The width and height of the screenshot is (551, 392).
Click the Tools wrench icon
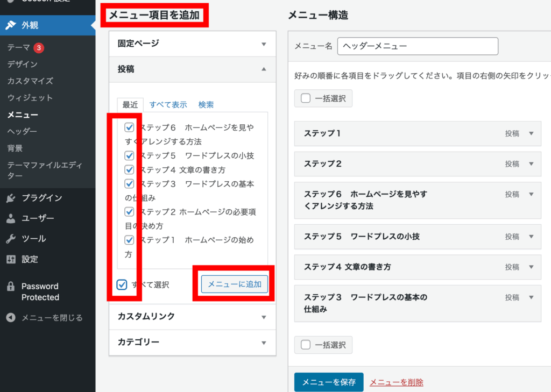click(x=11, y=239)
